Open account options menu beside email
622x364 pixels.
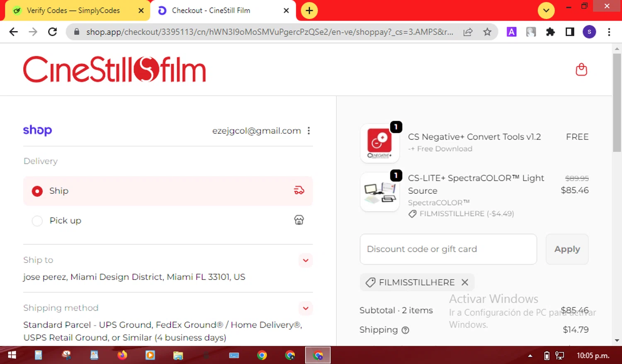point(309,131)
